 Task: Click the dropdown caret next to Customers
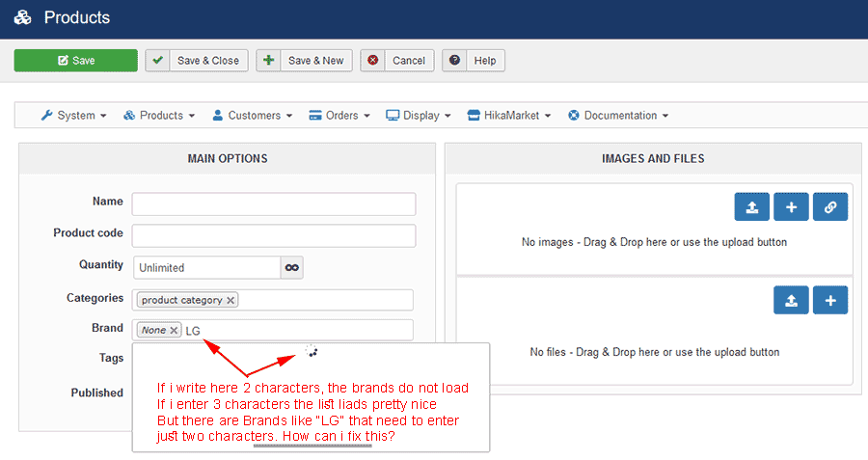[x=289, y=116]
